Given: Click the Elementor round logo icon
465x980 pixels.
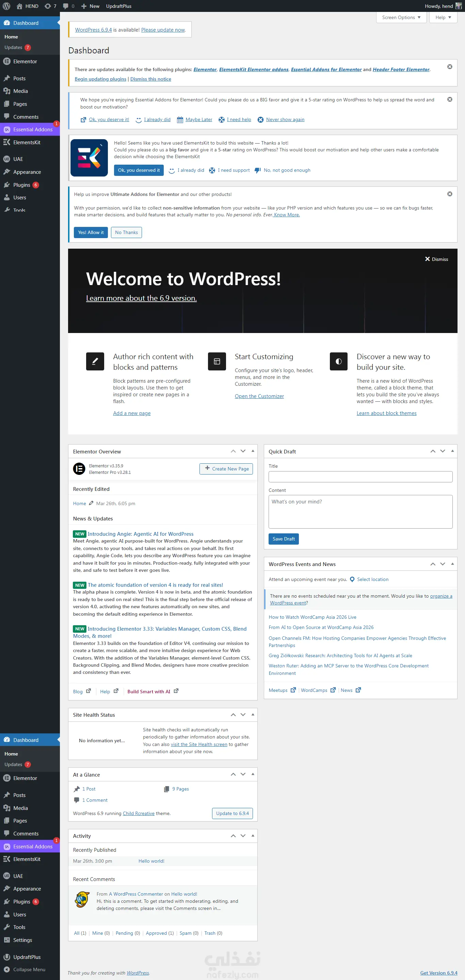Looking at the screenshot, I should 79,469.
